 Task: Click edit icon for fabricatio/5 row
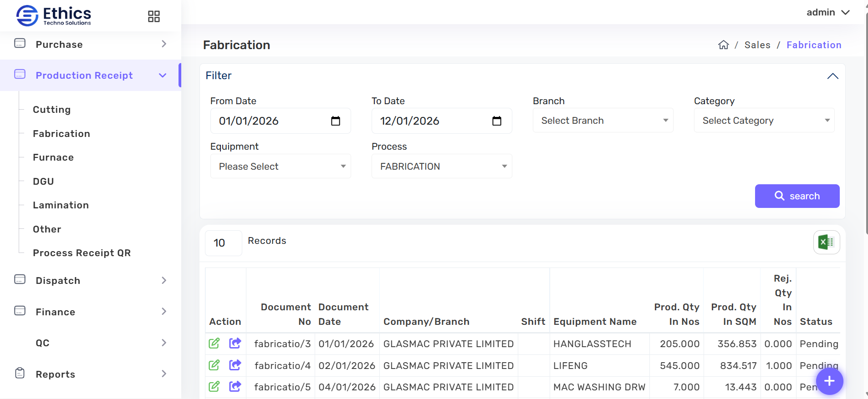click(x=214, y=387)
